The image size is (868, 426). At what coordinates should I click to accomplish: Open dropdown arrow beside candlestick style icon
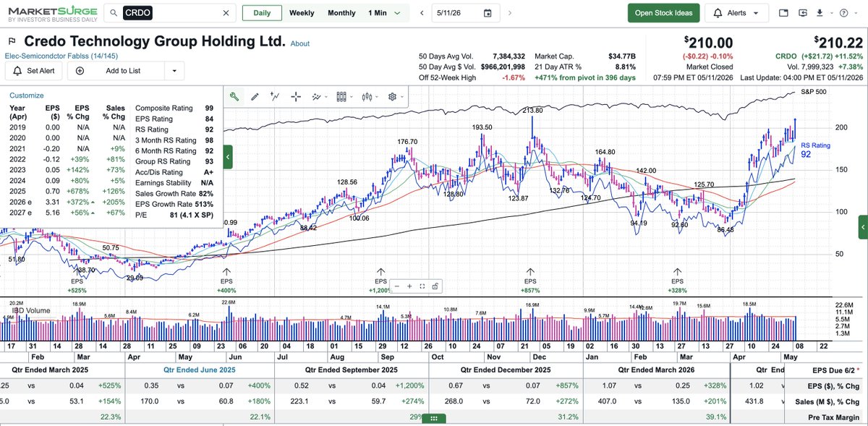click(x=377, y=96)
